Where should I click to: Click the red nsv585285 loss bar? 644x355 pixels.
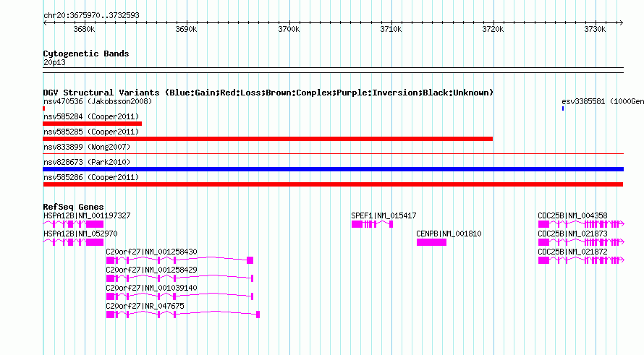(268, 139)
